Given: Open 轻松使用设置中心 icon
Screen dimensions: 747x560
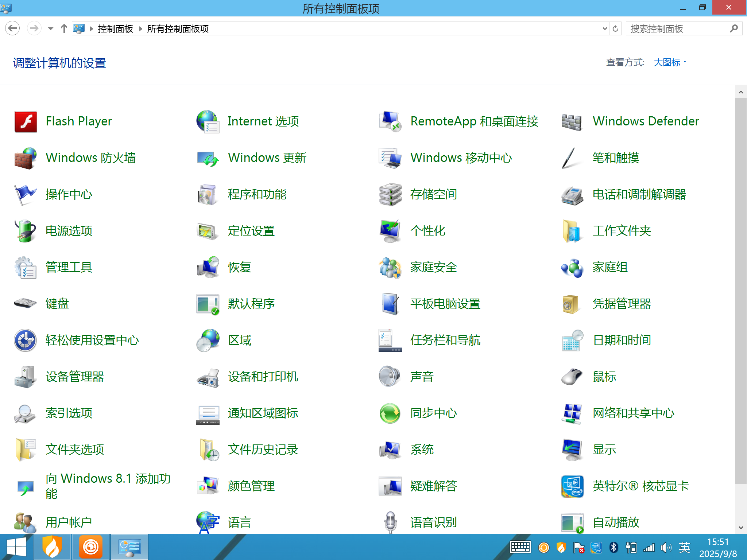Looking at the screenshot, I should pos(26,340).
